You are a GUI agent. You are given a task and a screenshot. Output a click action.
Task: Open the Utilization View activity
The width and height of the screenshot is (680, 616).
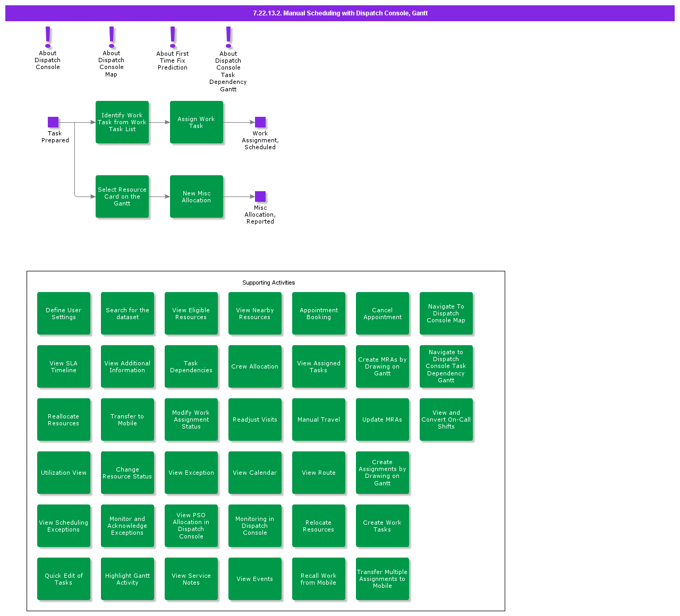point(64,473)
